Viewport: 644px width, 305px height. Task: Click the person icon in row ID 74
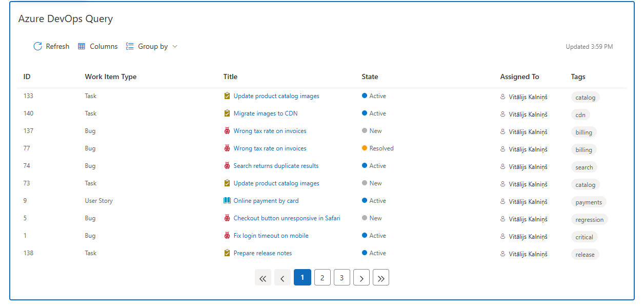(x=503, y=166)
